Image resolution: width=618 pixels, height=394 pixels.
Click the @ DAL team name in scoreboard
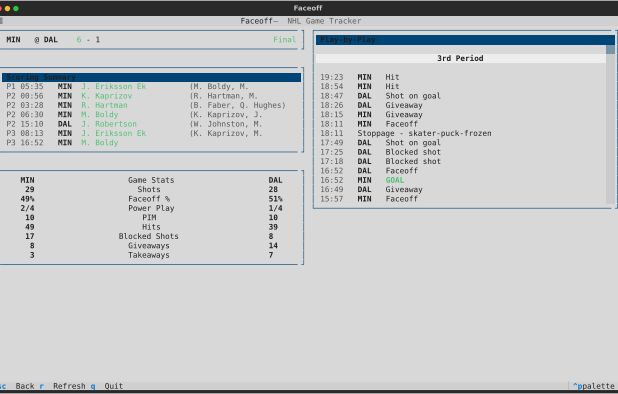click(46, 40)
